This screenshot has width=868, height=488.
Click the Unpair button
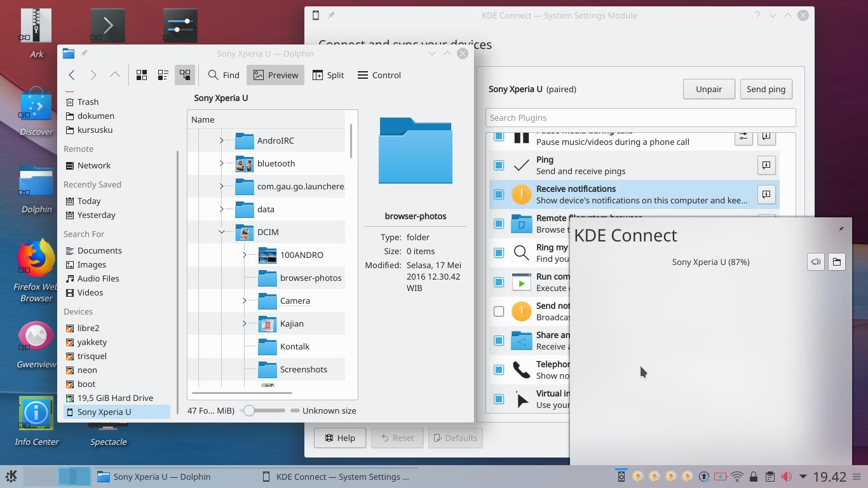click(709, 89)
